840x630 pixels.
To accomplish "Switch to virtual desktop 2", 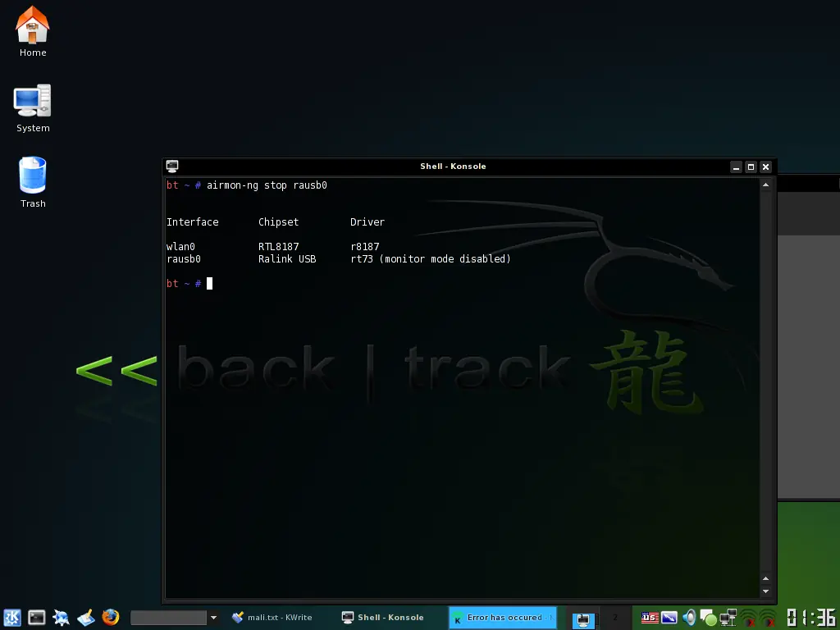I will coord(615,618).
